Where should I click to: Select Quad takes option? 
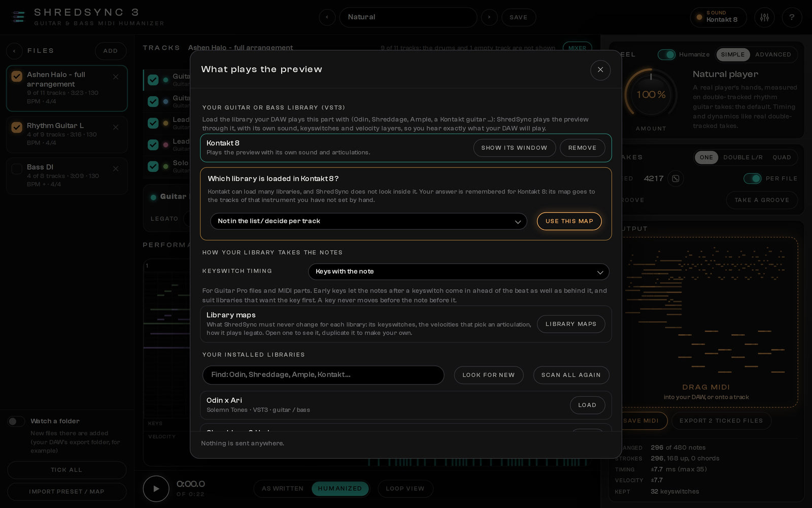782,157
